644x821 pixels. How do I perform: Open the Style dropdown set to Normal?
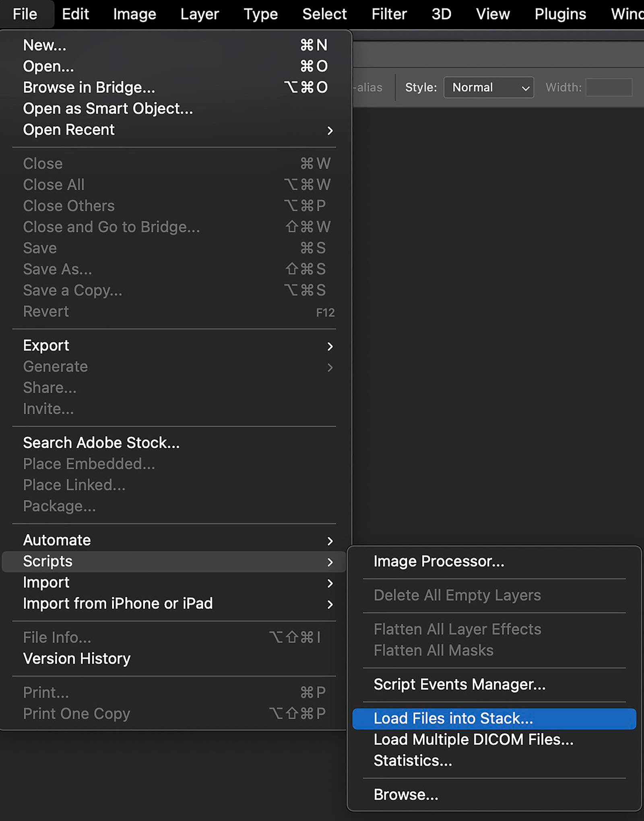(489, 87)
